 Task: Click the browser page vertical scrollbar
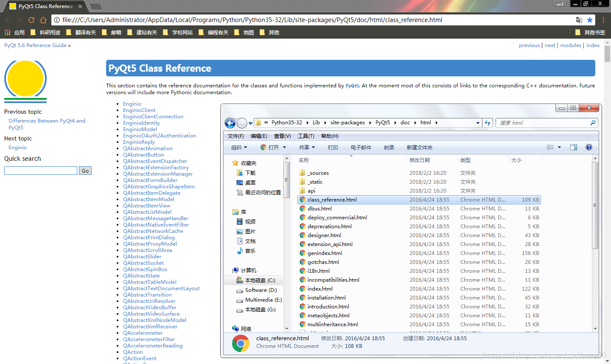pyautogui.click(x=607, y=53)
